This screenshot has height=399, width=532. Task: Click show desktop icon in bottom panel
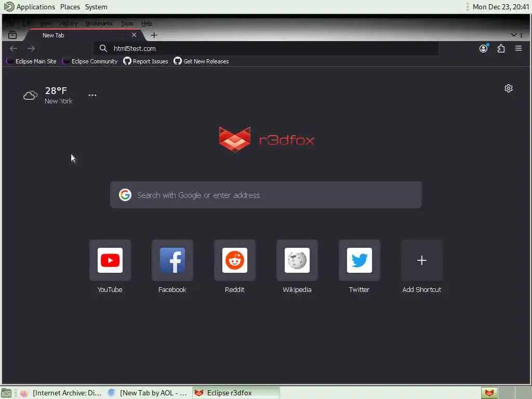6,393
